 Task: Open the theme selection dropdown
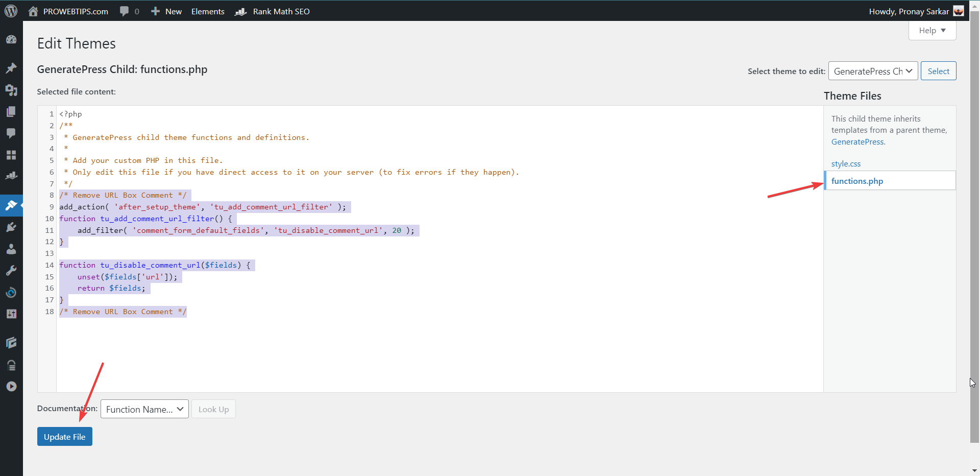coord(873,71)
